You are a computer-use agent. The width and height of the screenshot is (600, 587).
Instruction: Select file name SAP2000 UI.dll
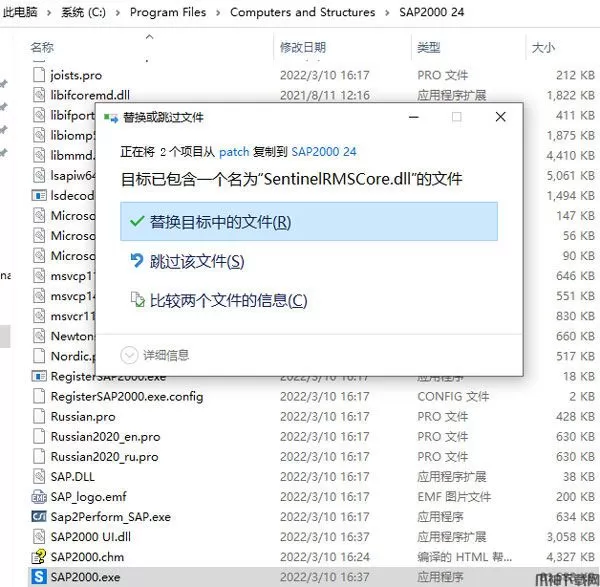pos(91,537)
